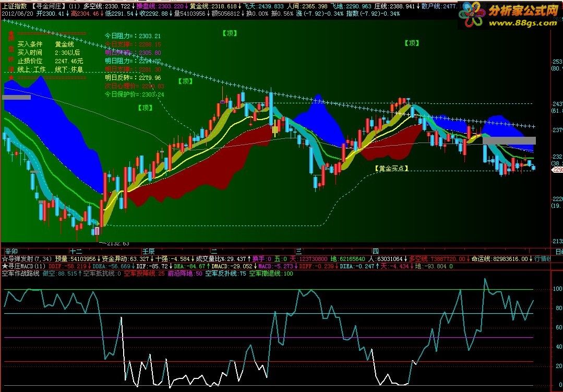Screen dimensions: 563x392
Task: Click the volume 量54103956
Action: pyautogui.click(x=189, y=14)
